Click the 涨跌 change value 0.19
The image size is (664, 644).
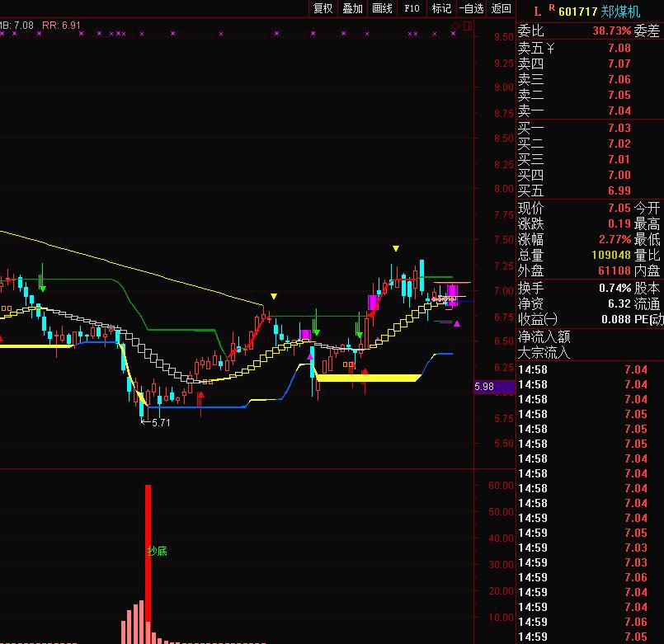(619, 223)
